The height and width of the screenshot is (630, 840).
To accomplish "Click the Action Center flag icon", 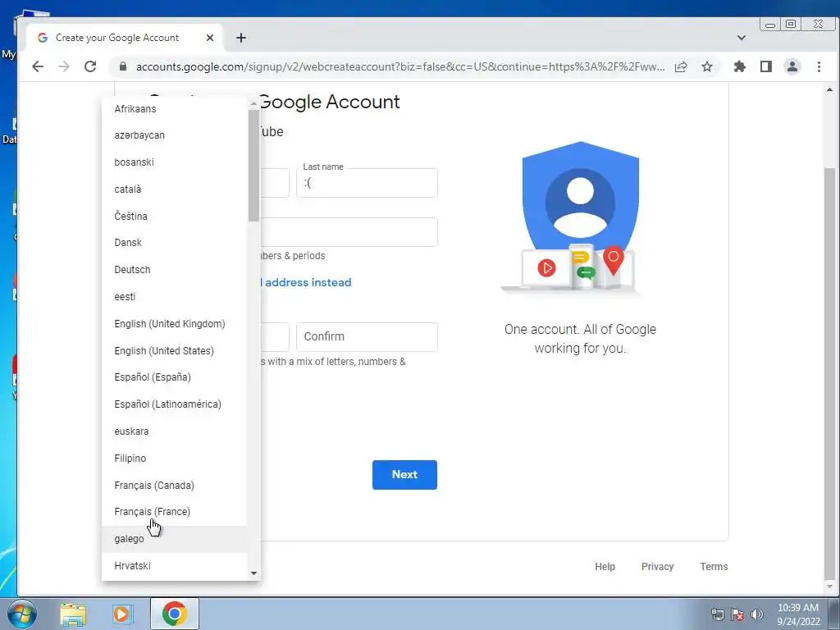I will point(737,614).
